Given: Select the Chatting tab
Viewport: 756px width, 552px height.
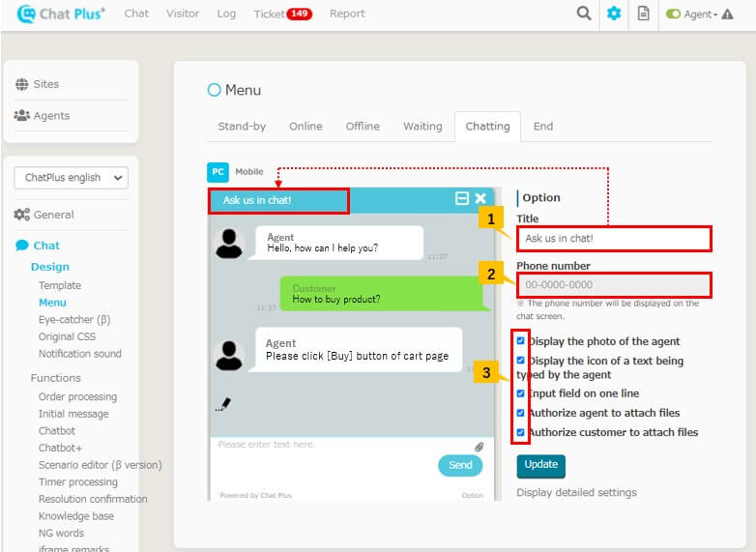Looking at the screenshot, I should (487, 127).
